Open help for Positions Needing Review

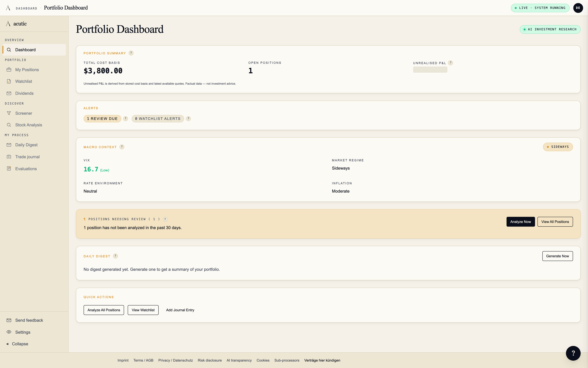click(x=165, y=219)
